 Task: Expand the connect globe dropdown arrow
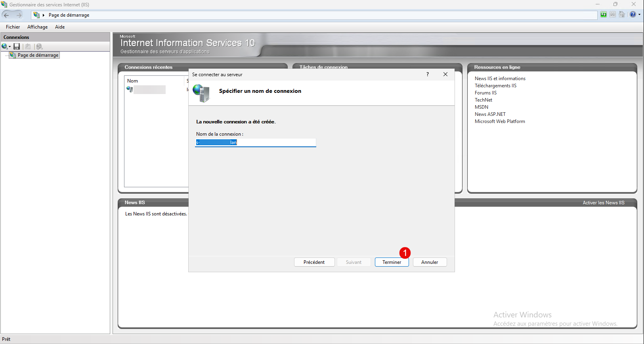click(x=10, y=47)
